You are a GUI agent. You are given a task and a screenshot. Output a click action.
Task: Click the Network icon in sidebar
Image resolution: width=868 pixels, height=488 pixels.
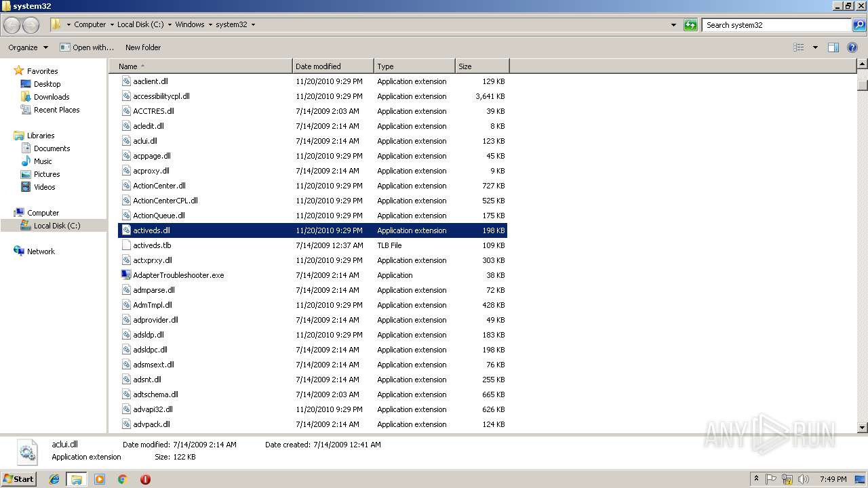click(x=19, y=251)
